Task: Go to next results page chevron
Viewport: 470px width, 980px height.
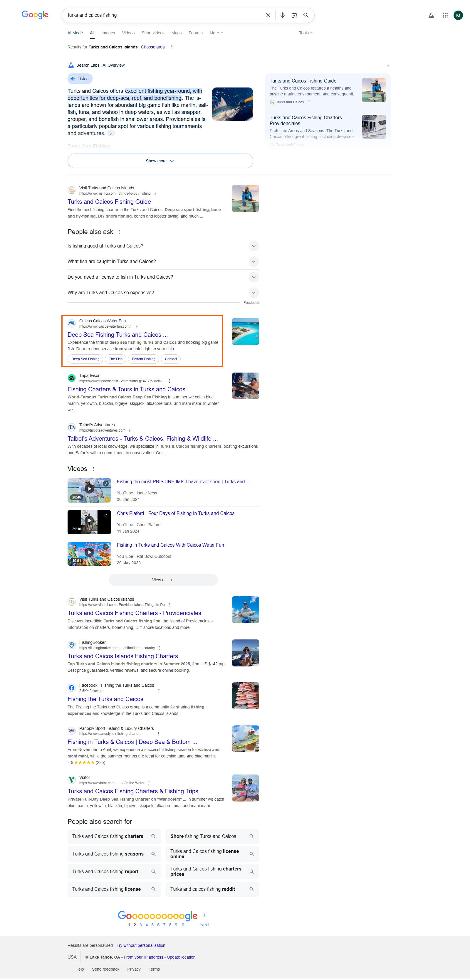Action: [x=204, y=915]
